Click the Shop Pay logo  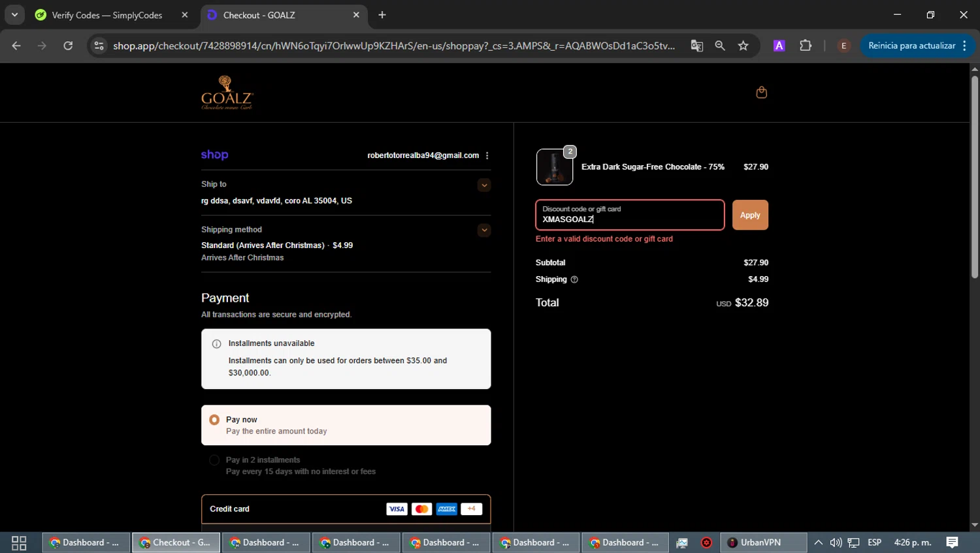tap(214, 155)
